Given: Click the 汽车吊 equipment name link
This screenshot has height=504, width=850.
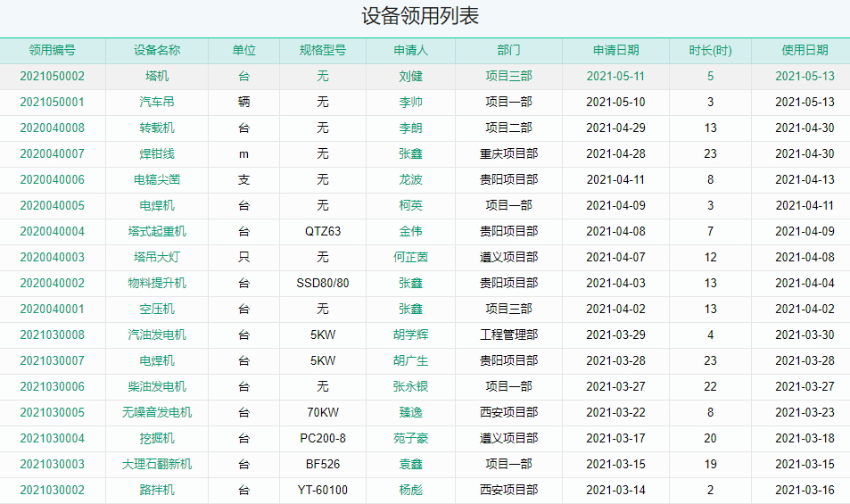Looking at the screenshot, I should pos(157,103).
